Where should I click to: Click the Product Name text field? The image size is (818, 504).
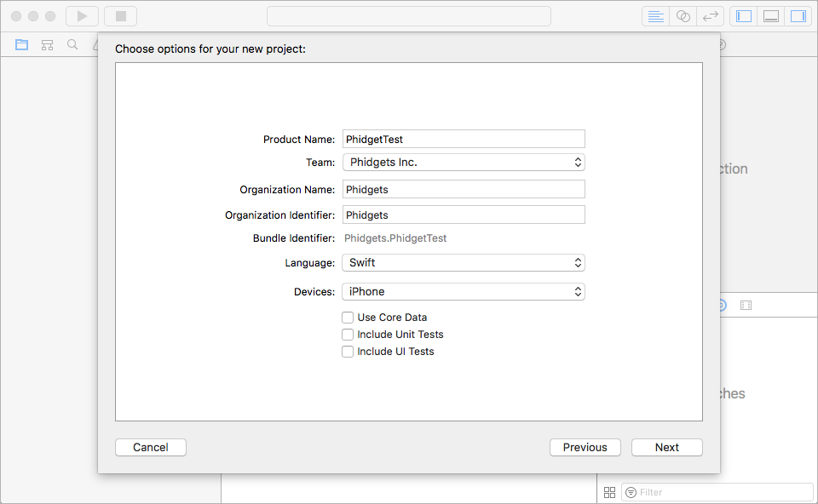464,139
